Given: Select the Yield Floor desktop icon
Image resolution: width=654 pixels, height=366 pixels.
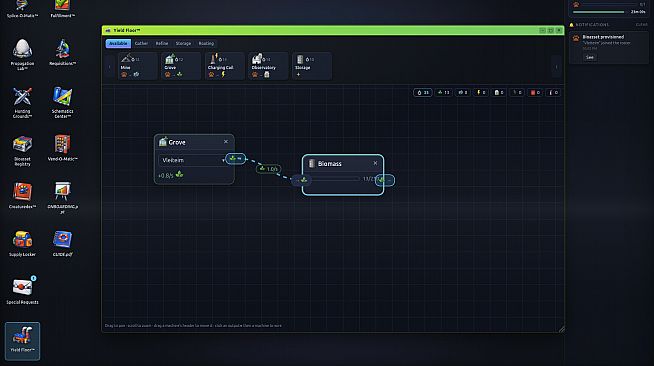Looking at the screenshot, I should [23, 341].
